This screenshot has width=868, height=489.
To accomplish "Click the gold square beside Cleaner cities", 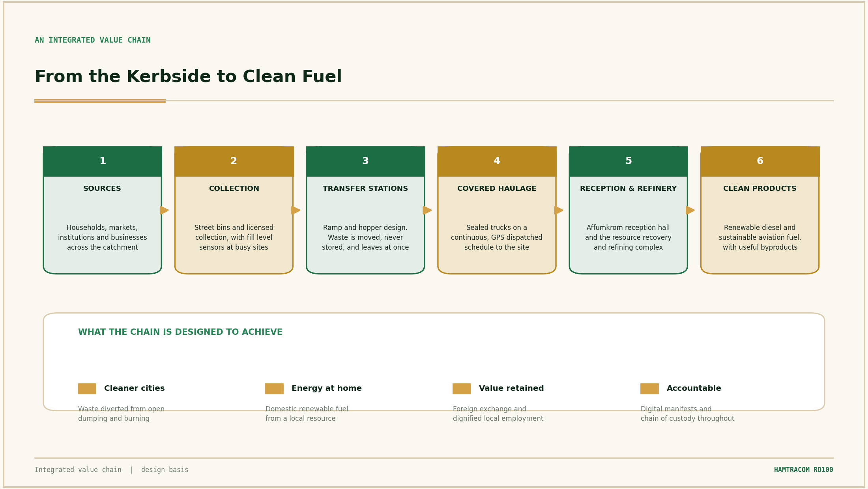I will (x=87, y=389).
